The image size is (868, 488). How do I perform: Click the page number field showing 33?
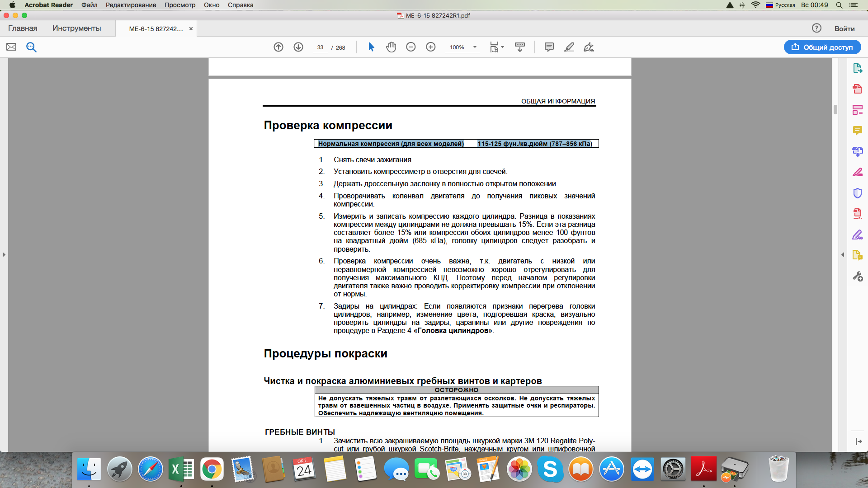(x=320, y=47)
